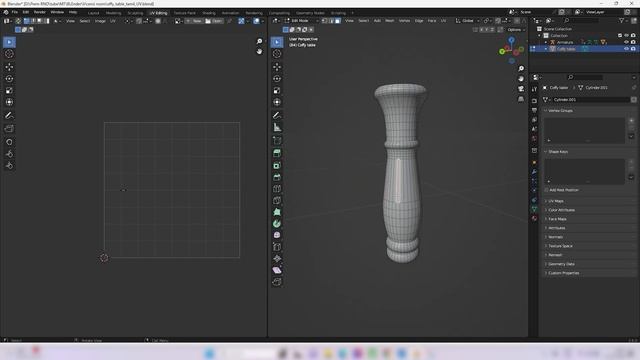This screenshot has height=360, width=640.
Task: Select the Edge Slide tool
Action: coord(277,247)
